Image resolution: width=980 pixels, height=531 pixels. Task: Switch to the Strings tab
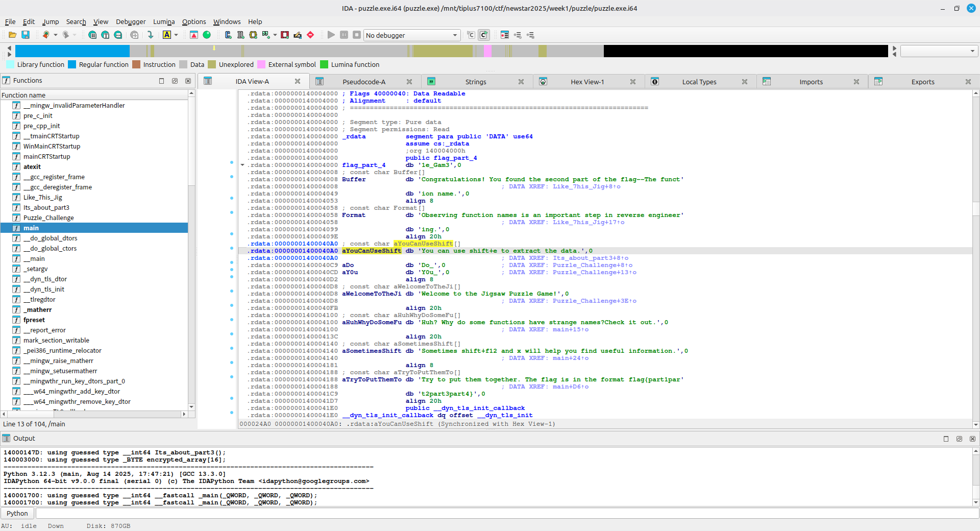point(475,82)
